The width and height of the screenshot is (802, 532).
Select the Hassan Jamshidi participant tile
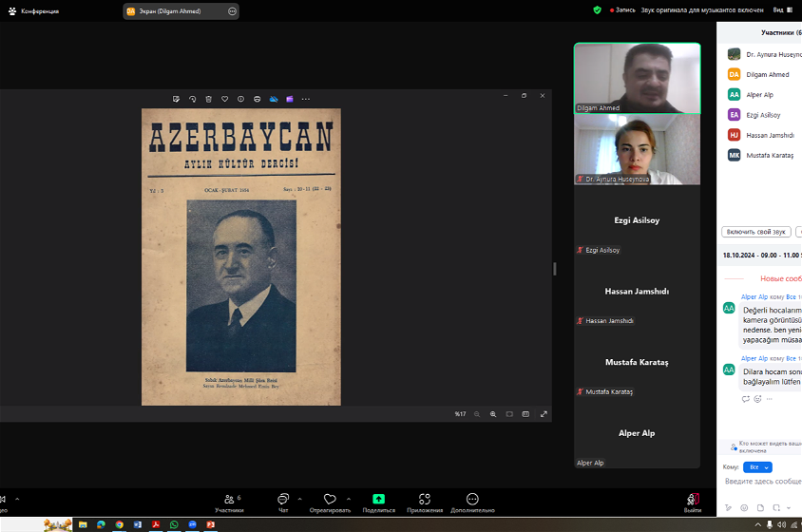637,291
